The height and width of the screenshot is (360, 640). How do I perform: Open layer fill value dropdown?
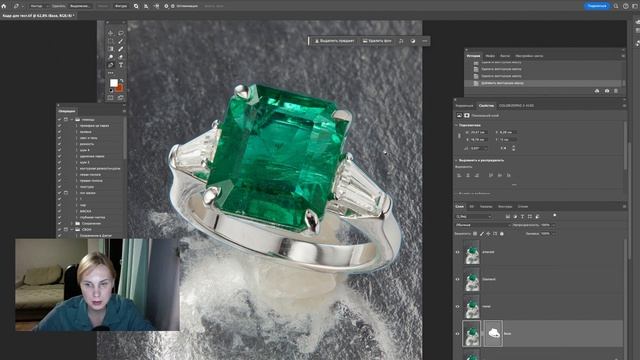553,234
